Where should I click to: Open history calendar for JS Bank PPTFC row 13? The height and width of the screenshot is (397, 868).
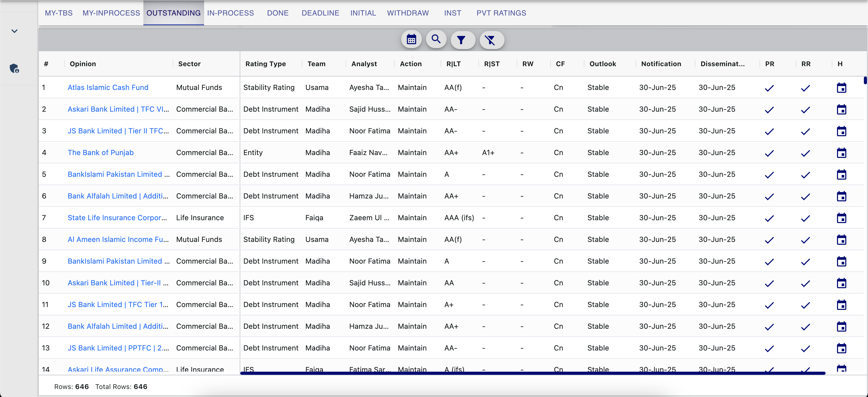click(x=841, y=348)
